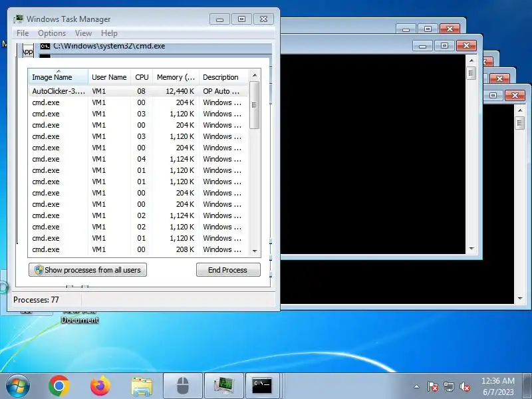Launch Google Chrome from the taskbar
This screenshot has width=532, height=399.
point(59,386)
